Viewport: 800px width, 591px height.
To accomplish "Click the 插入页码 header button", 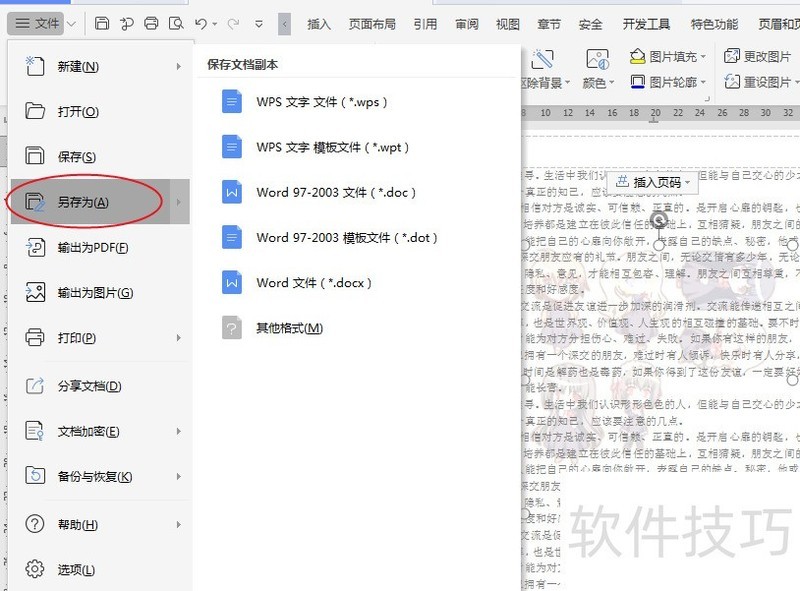I will [653, 182].
